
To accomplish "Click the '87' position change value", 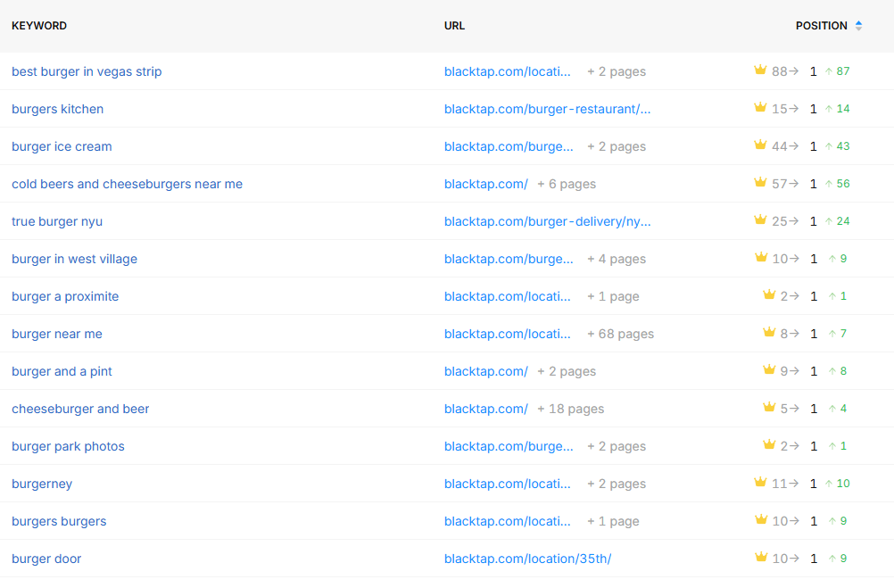I will pyautogui.click(x=843, y=71).
